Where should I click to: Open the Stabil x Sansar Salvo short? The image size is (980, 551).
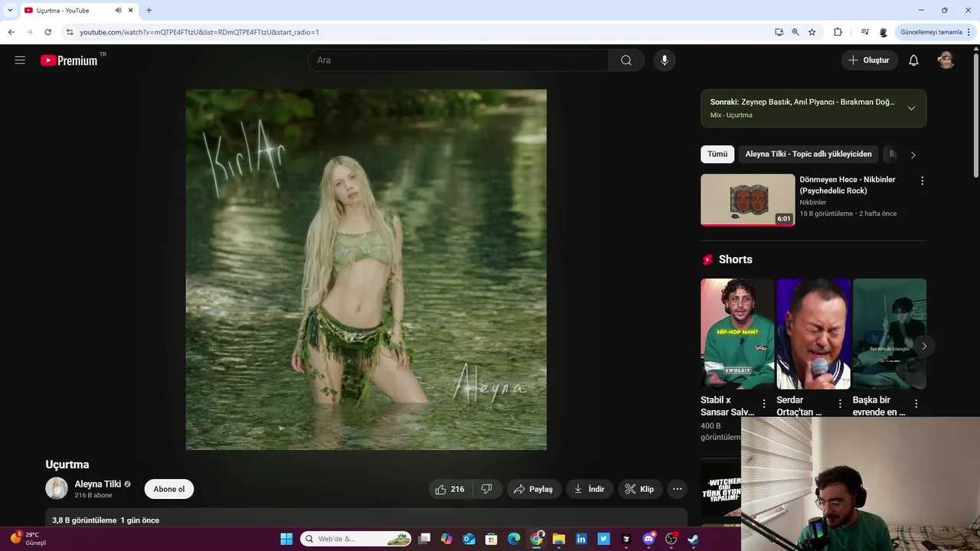pos(737,334)
